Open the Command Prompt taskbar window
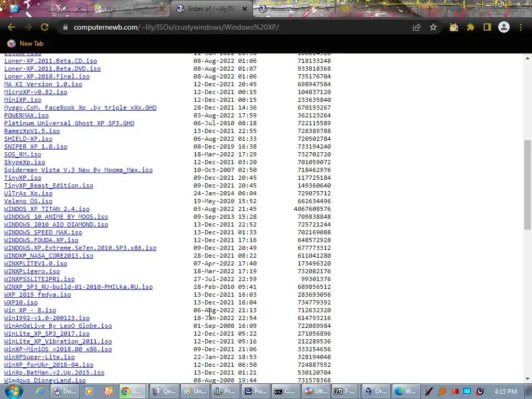Screen dimensions: 532x399 [285, 391]
